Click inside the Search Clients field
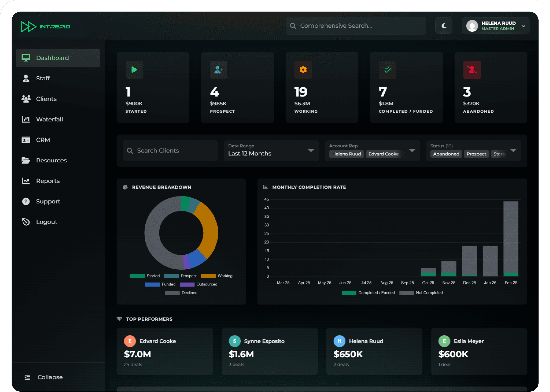 click(170, 151)
